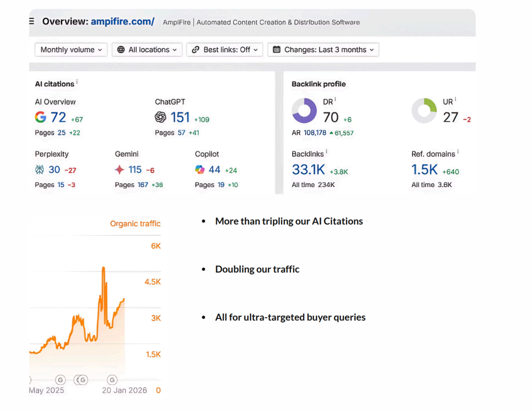Open the Ref. domains value 1.5K
The width and height of the screenshot is (532, 413).
point(424,170)
